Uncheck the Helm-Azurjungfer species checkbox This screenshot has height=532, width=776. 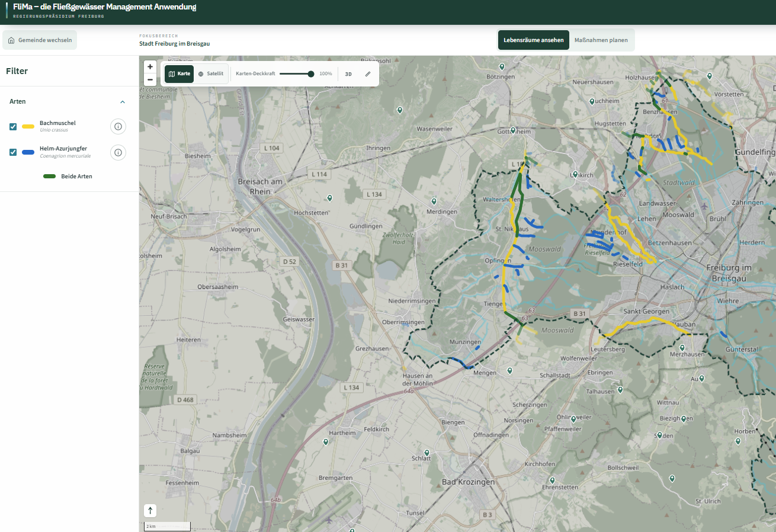pos(13,152)
